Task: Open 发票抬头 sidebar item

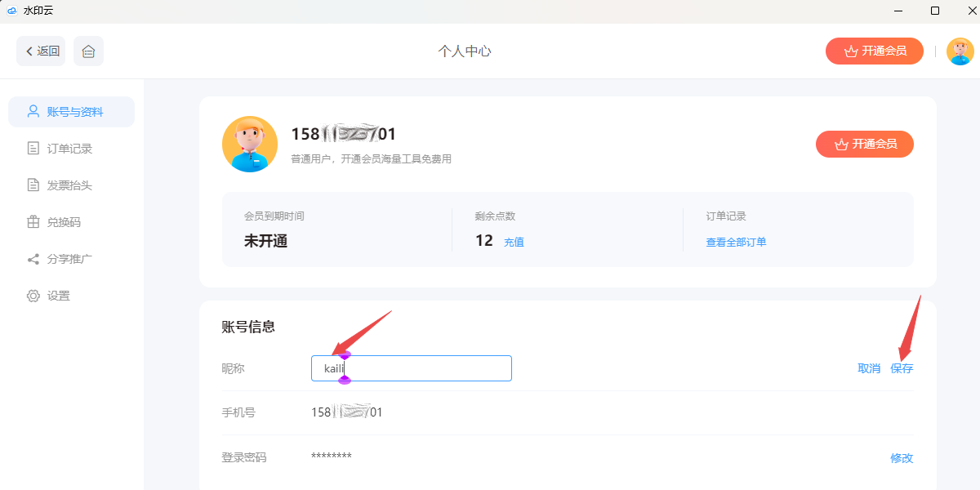Action: [x=71, y=185]
